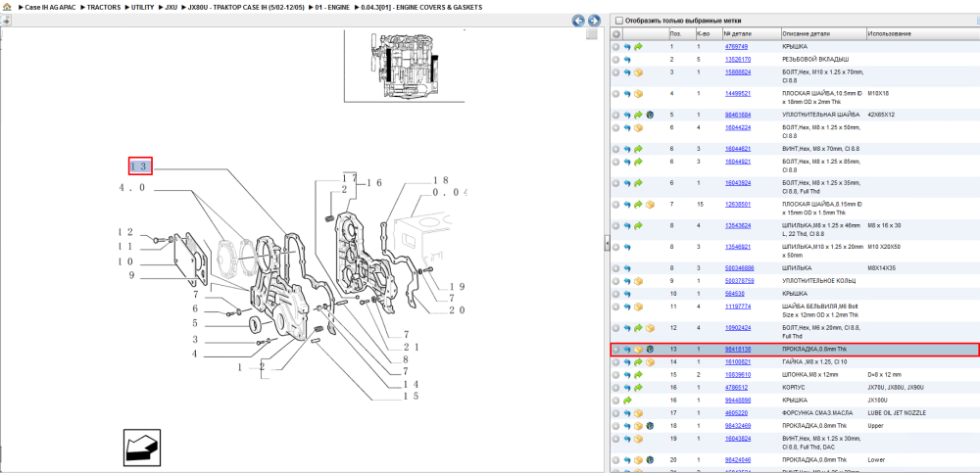Click the blue back arrow icon for part 13526170

627,60
